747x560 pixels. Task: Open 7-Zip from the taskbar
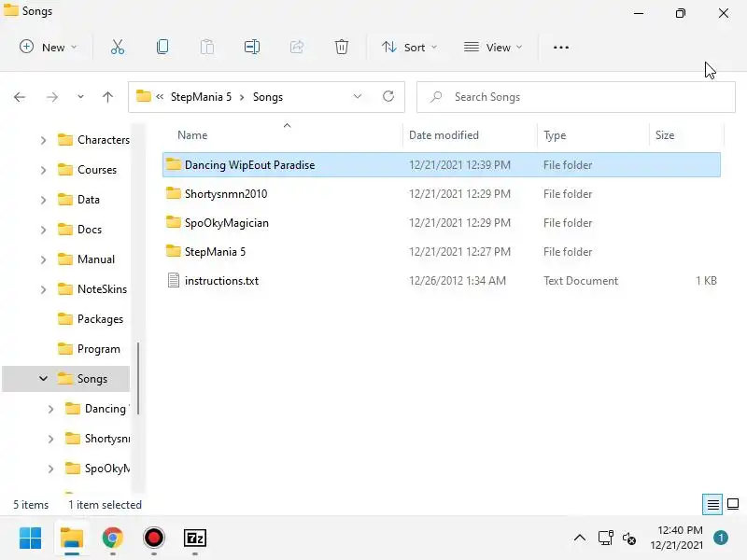tap(195, 539)
